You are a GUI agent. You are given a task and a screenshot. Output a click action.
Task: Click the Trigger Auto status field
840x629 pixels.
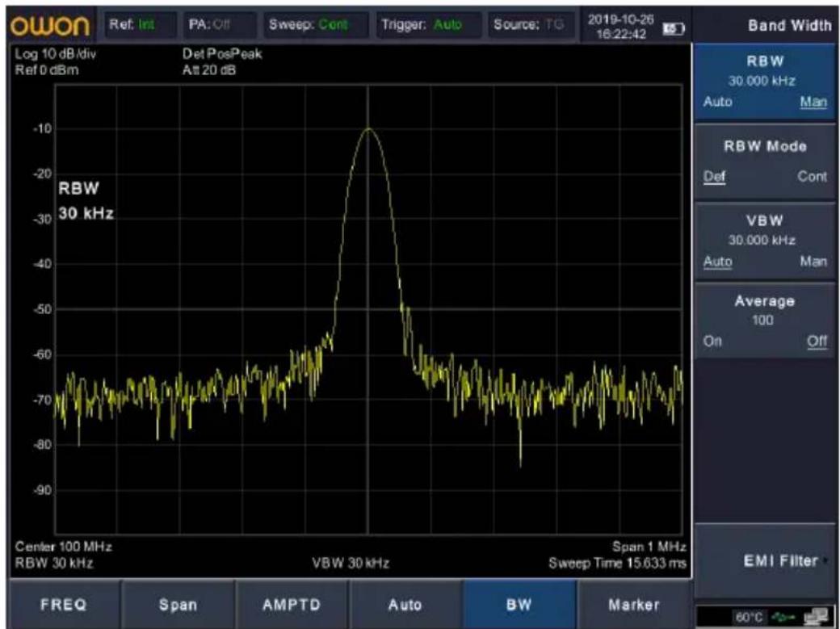click(428, 25)
